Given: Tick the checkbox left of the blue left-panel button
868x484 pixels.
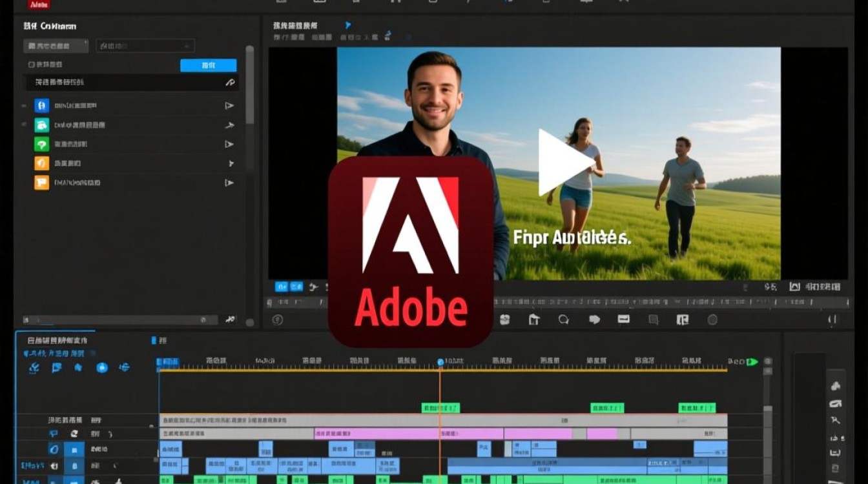Looking at the screenshot, I should (x=31, y=65).
